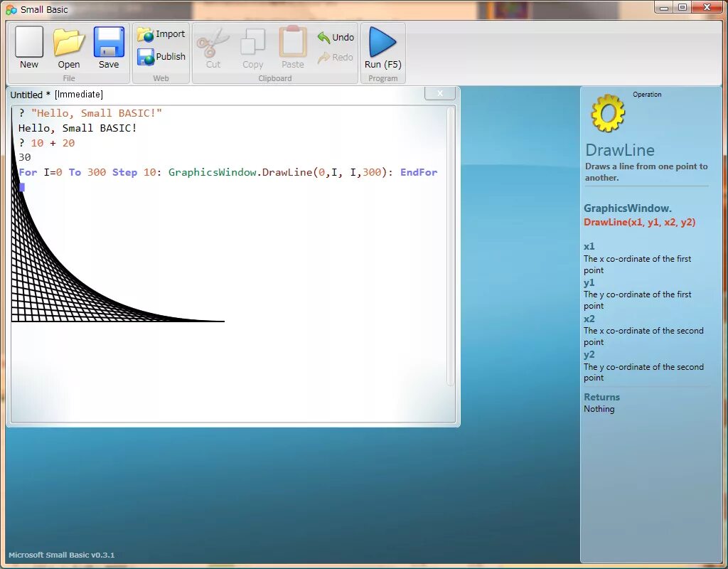
Task: Cut selection with the scissors icon
Action: (213, 48)
